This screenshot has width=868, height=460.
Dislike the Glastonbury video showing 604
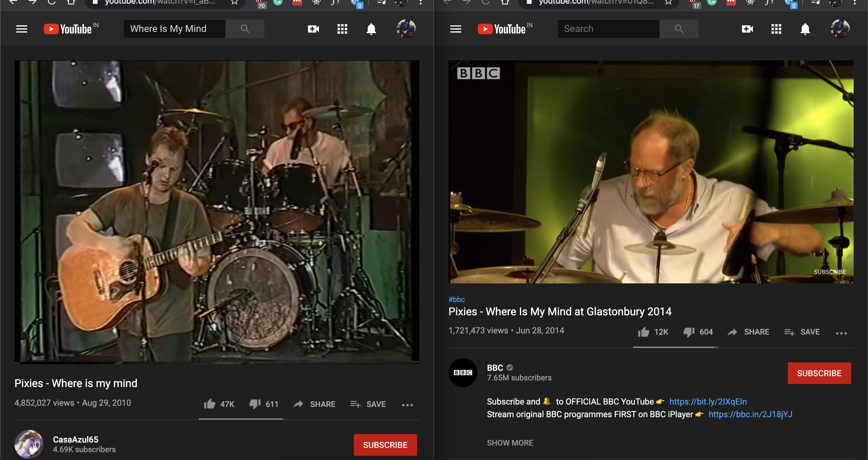[698, 332]
